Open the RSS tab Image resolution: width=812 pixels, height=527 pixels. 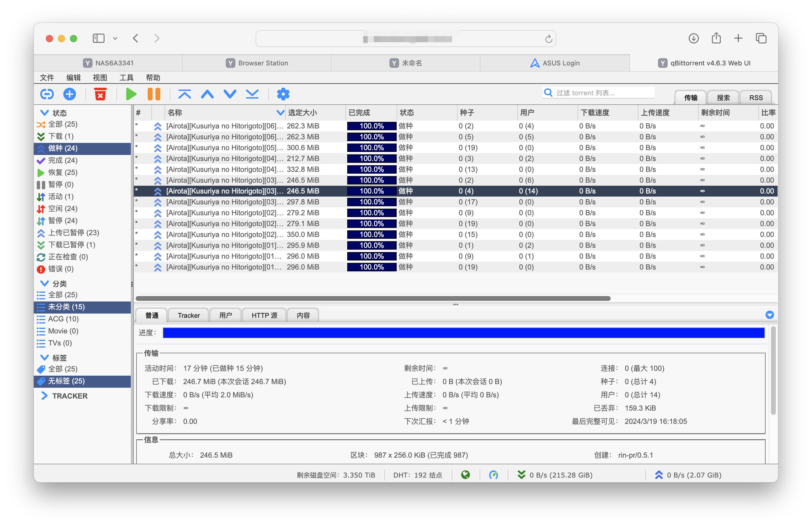click(756, 98)
